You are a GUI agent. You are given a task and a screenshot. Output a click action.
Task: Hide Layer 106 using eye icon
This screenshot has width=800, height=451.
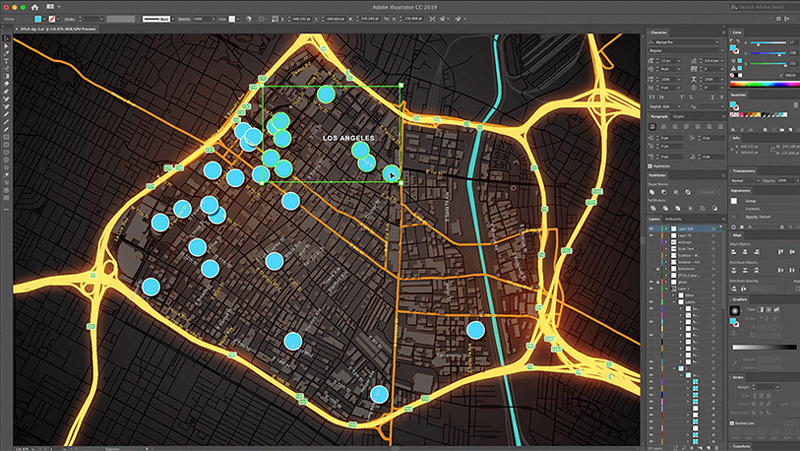tap(652, 229)
